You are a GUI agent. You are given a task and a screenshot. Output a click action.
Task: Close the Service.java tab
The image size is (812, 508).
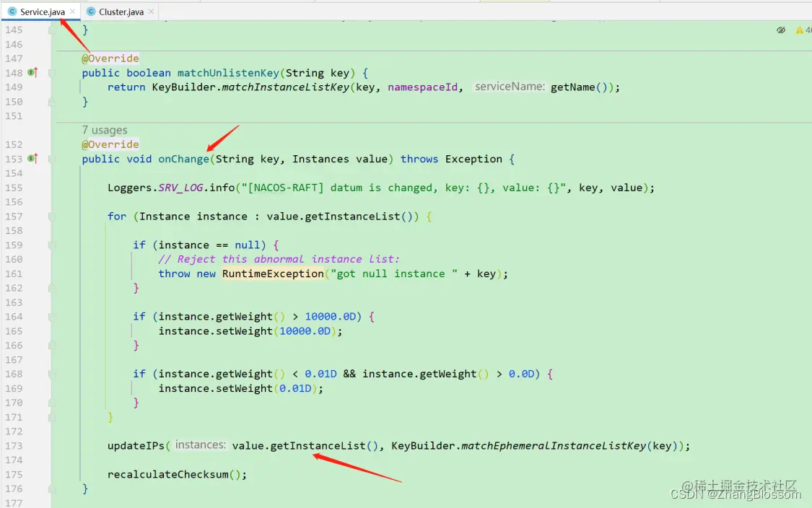click(x=72, y=12)
